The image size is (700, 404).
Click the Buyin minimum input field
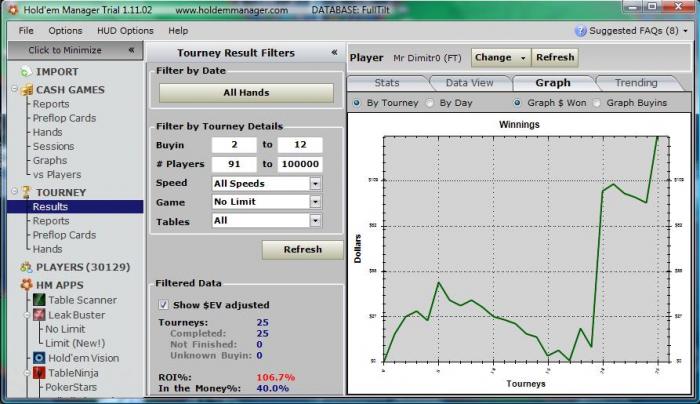pos(233,145)
